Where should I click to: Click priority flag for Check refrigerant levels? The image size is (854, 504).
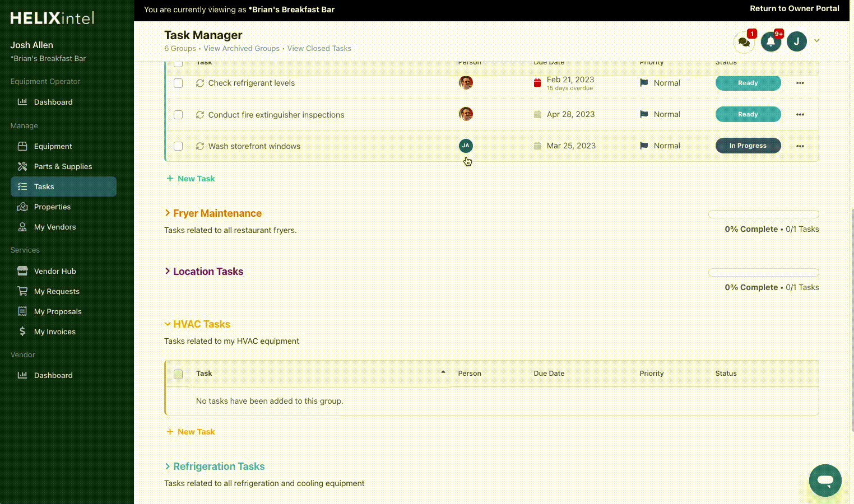[644, 83]
